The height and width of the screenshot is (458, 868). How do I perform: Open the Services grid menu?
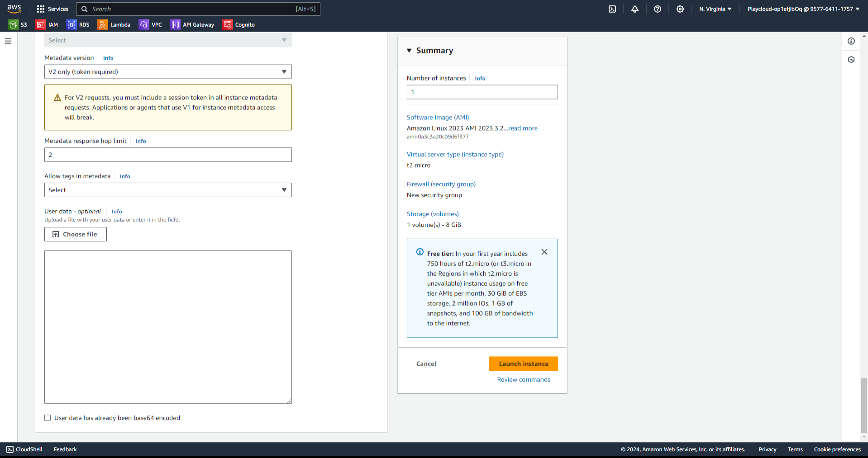pos(52,9)
